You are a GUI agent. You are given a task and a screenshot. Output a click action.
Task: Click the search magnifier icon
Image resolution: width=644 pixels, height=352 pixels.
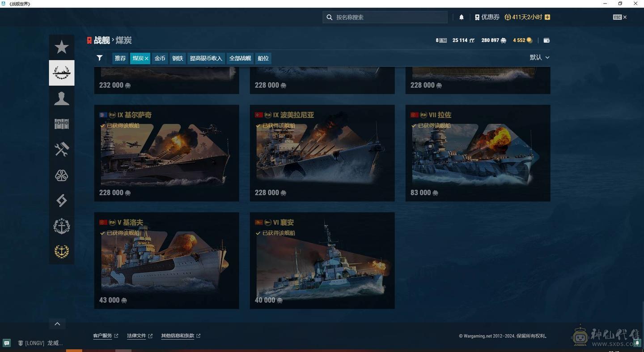pos(330,17)
